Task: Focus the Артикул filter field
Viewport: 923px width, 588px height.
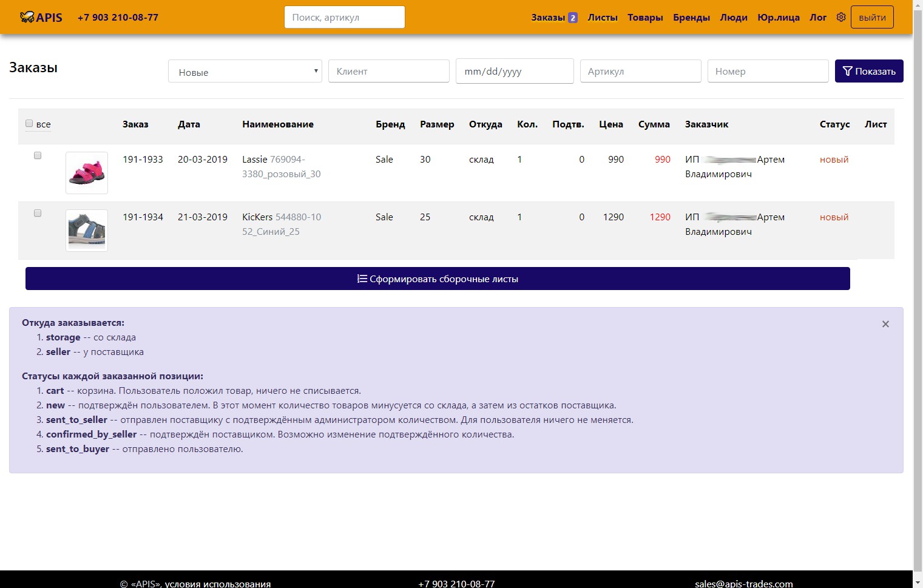Action: click(641, 71)
